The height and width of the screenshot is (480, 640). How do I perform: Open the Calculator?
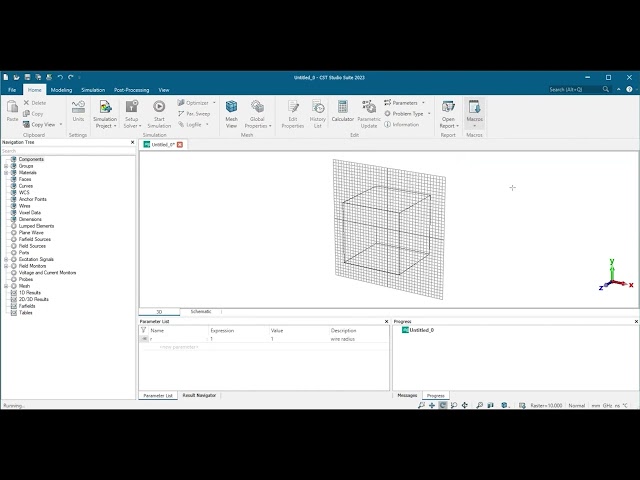[x=342, y=111]
